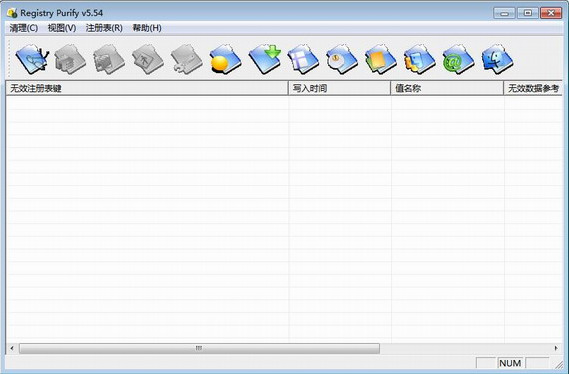This screenshot has width=570, height=374.
Task: Click the green download arrow folder icon
Action: pyautogui.click(x=265, y=59)
